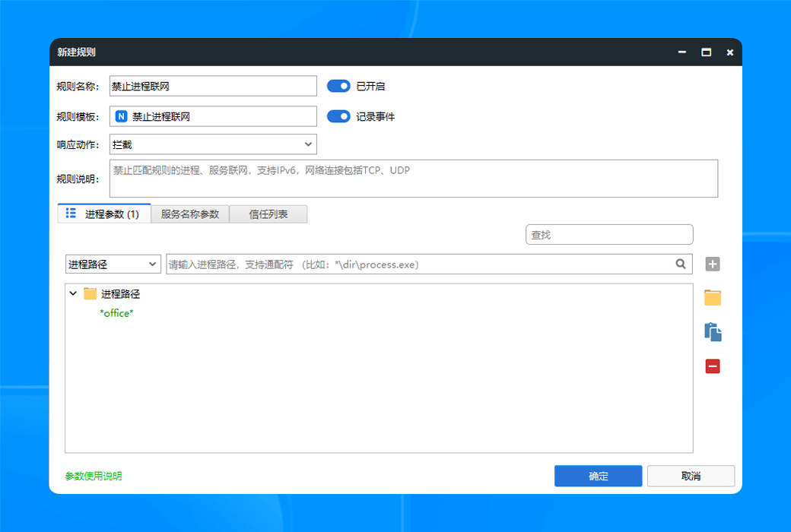Click the process path input field
The height and width of the screenshot is (532, 791).
click(x=429, y=264)
